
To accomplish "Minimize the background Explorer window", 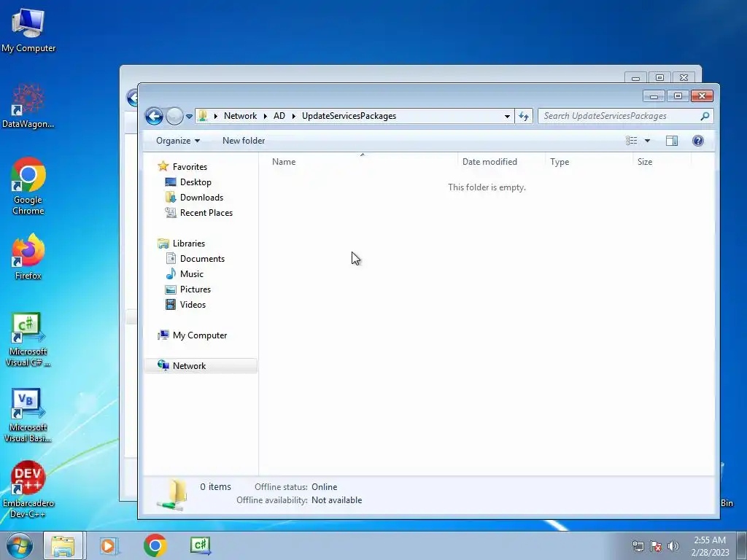I will point(635,77).
